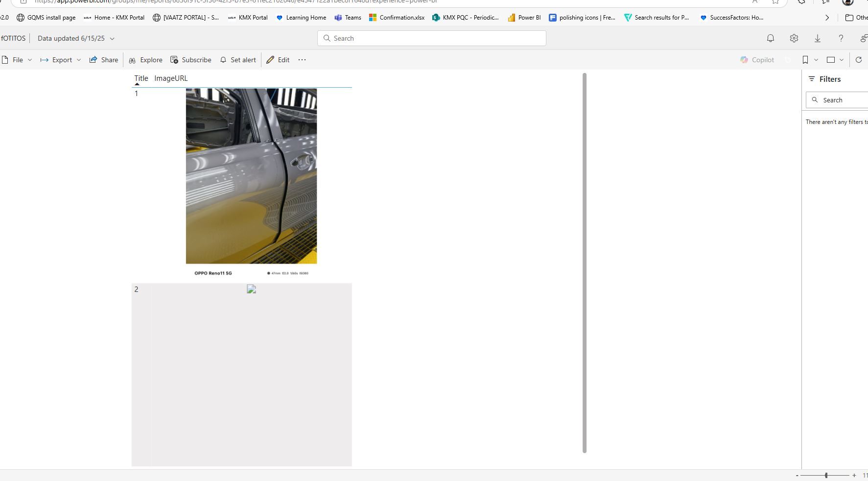
Task: Expand the File menu chevron
Action: (x=29, y=60)
